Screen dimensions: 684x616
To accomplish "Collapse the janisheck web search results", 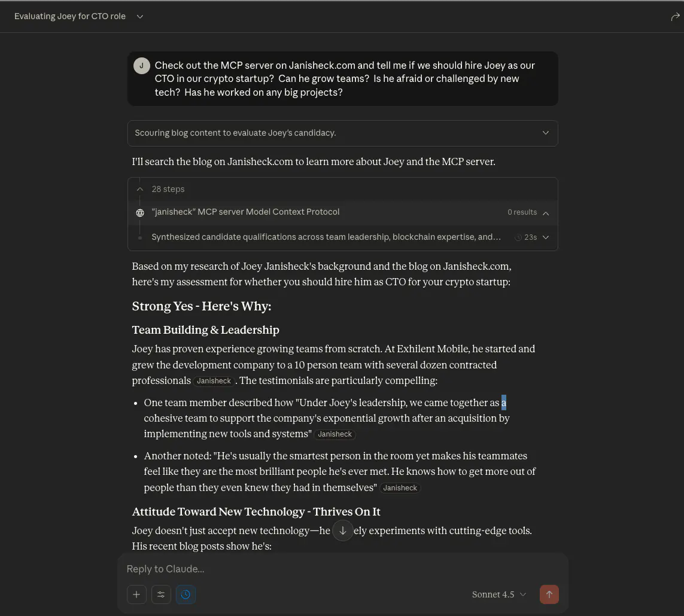I will click(x=546, y=212).
